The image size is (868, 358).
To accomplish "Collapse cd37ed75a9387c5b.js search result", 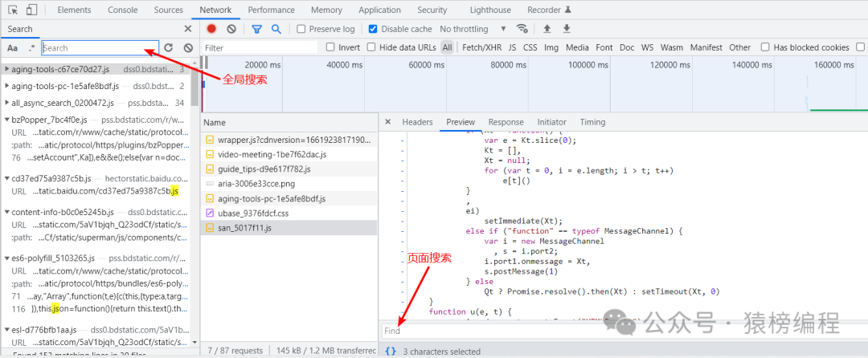I will coord(6,178).
